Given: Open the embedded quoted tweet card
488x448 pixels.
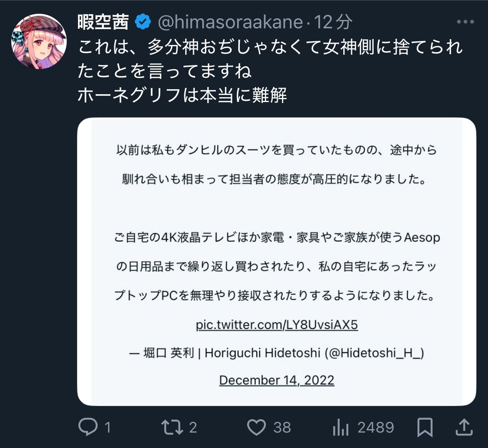Looking at the screenshot, I should (277, 262).
